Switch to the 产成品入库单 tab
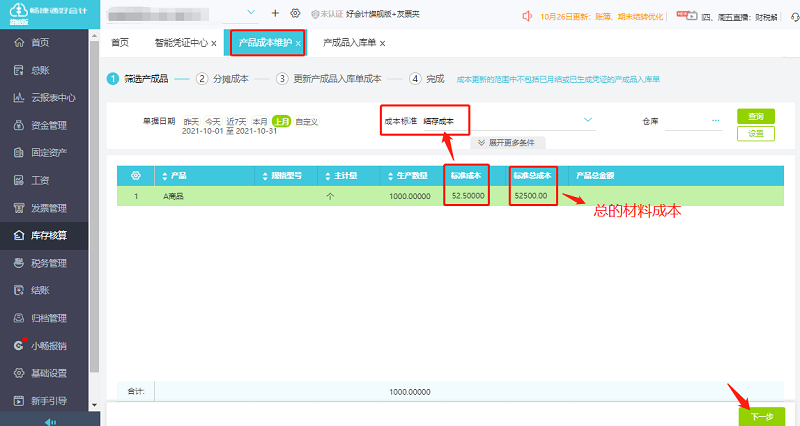 tap(349, 43)
